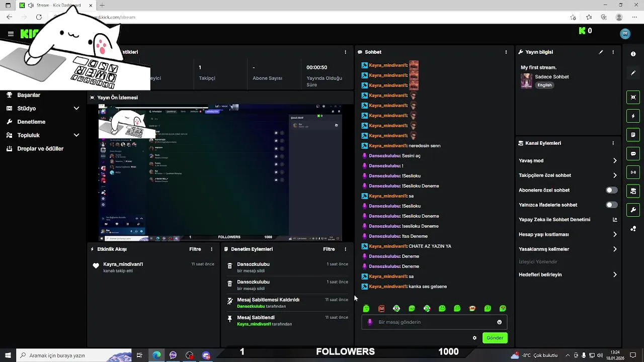Send the chat message with Gönder
644x362 pixels.
495,338
